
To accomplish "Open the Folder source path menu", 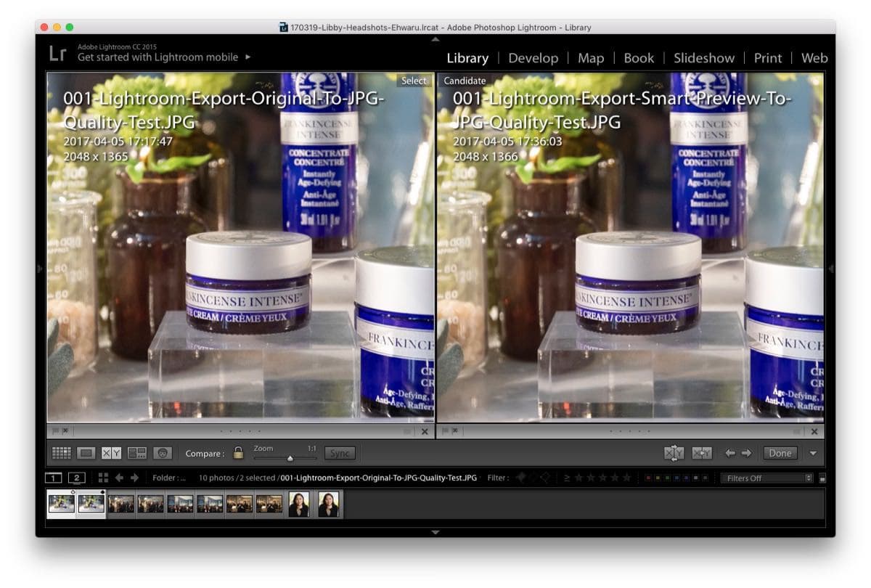I will tap(169, 478).
